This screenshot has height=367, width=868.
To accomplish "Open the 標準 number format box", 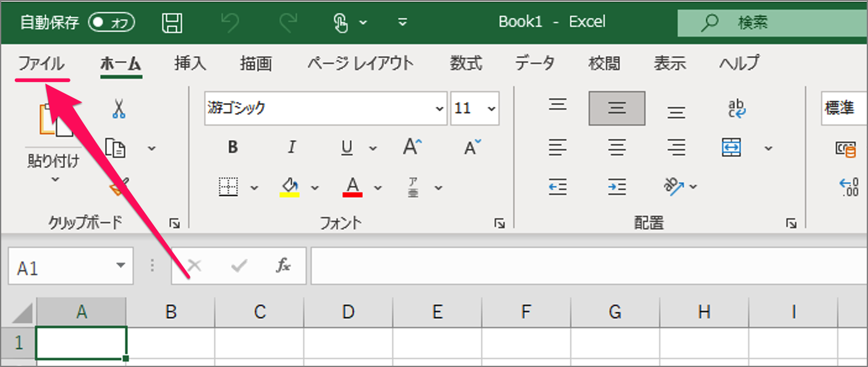I will pyautogui.click(x=845, y=109).
